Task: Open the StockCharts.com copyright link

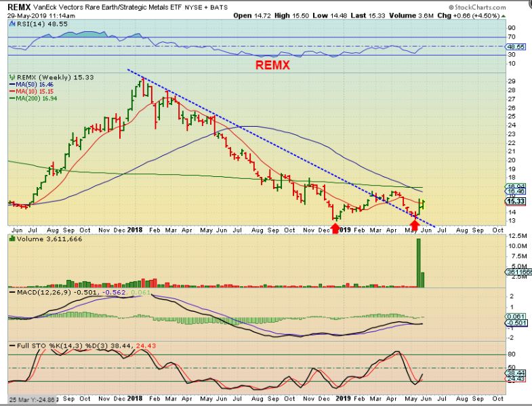Action: click(x=477, y=7)
